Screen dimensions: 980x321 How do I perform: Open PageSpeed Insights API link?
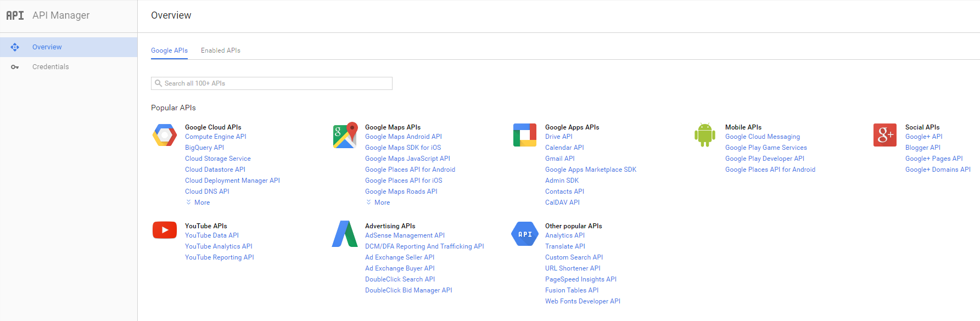coord(581,279)
